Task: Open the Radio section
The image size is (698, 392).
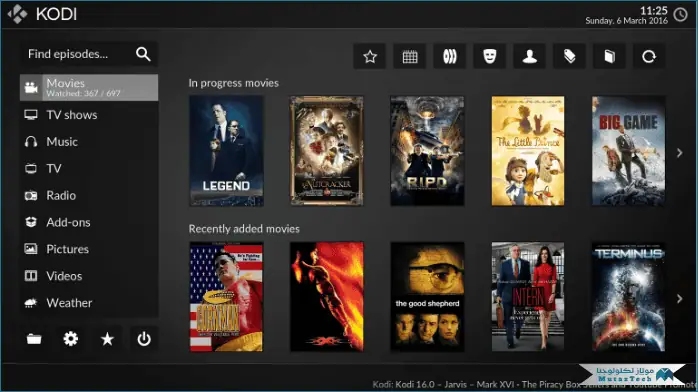Action: pyautogui.click(x=89, y=195)
